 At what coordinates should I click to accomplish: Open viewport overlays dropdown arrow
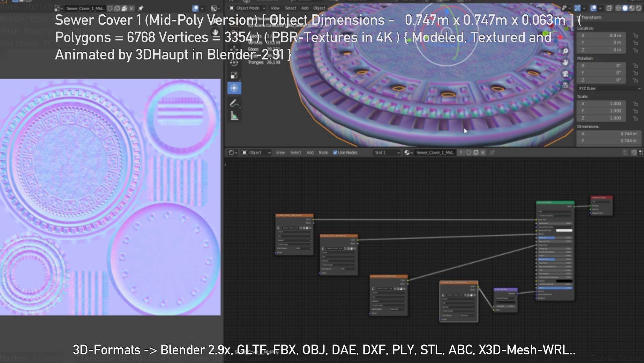click(600, 8)
